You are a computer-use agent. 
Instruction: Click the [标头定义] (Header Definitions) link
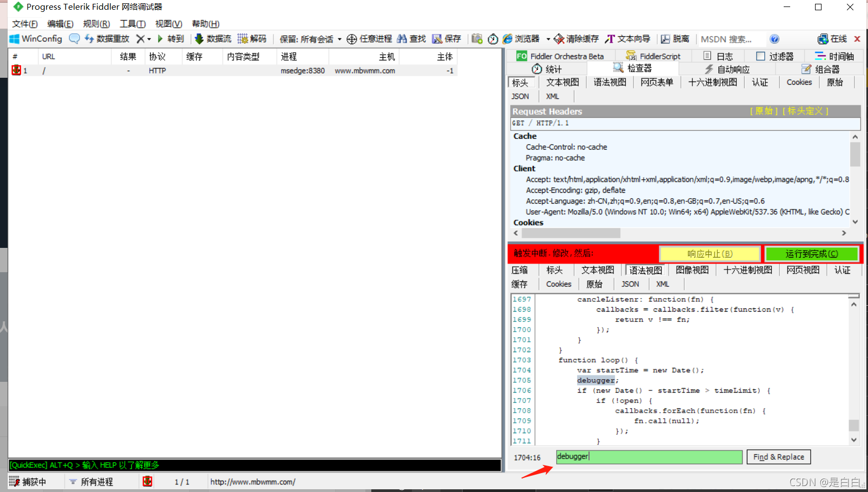point(805,111)
